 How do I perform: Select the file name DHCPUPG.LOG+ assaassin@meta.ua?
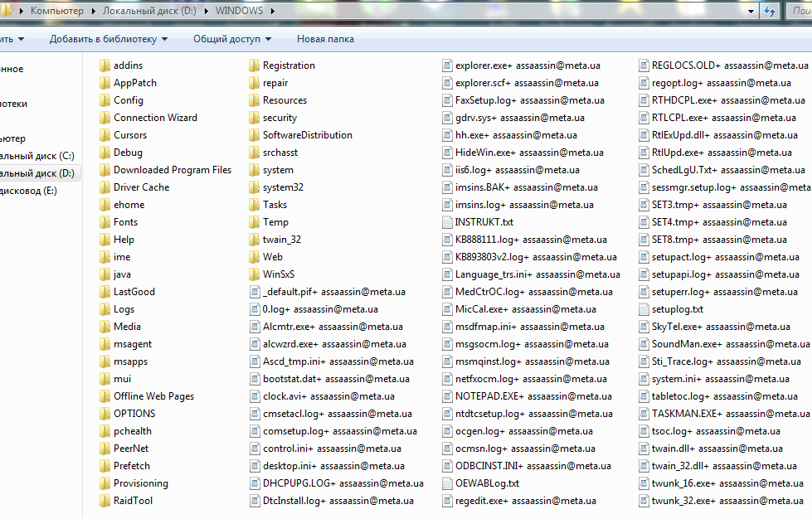343,483
